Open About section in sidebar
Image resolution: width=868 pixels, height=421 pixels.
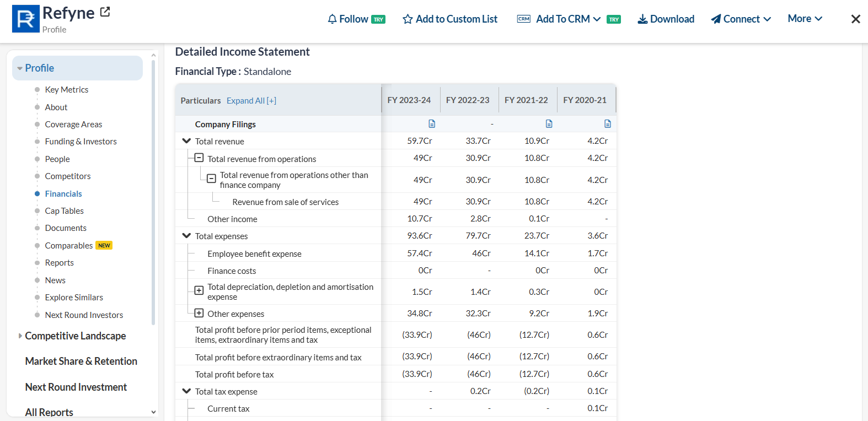(56, 107)
